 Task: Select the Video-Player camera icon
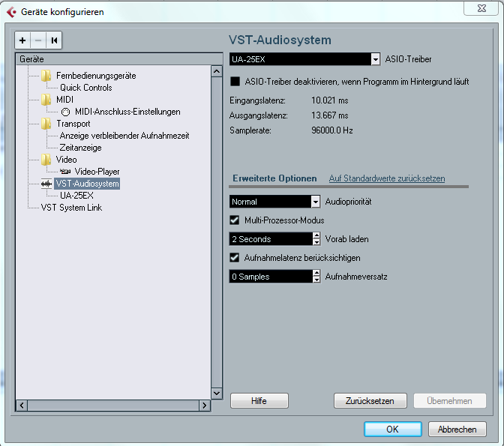click(65, 172)
